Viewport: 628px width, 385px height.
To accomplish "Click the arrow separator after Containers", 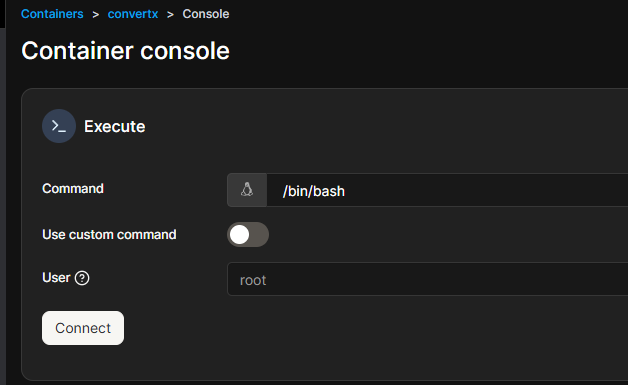I will tap(95, 14).
